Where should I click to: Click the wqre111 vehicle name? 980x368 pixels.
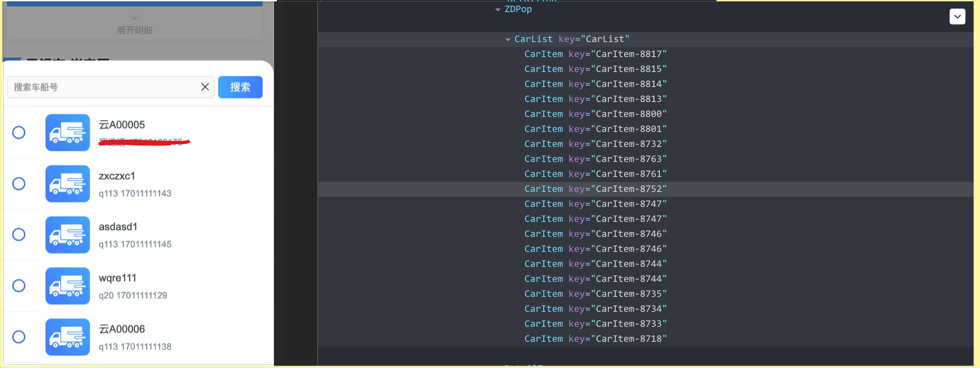tap(117, 278)
